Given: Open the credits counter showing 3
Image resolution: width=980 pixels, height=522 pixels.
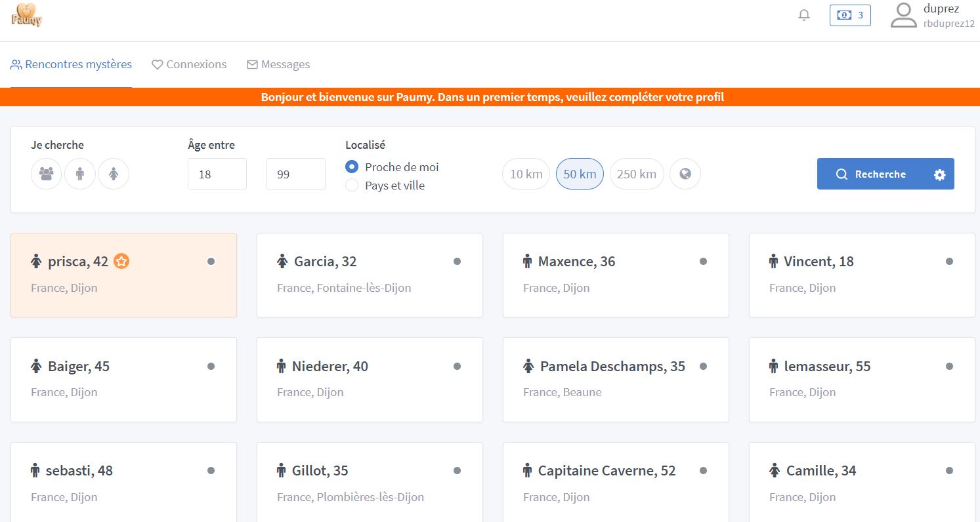Looking at the screenshot, I should (850, 15).
